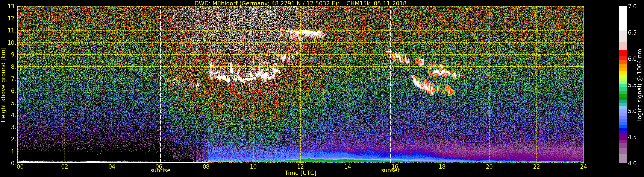The width and height of the screenshot is (644, 177).
Task: Click the height axis tick label 3
Action: pos(13,127)
